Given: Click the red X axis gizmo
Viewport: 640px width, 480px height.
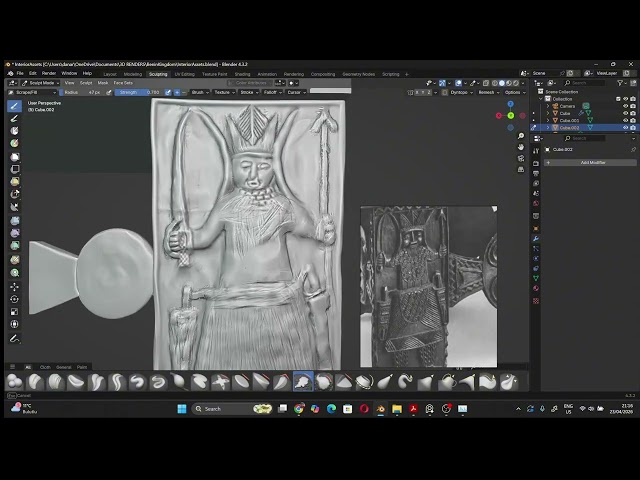Looking at the screenshot, I should point(499,116).
